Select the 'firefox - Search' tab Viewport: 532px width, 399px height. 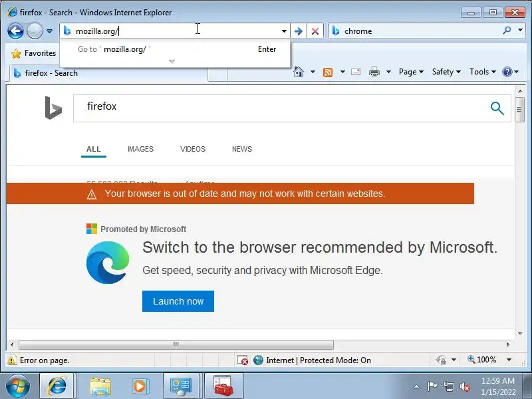click(108, 73)
